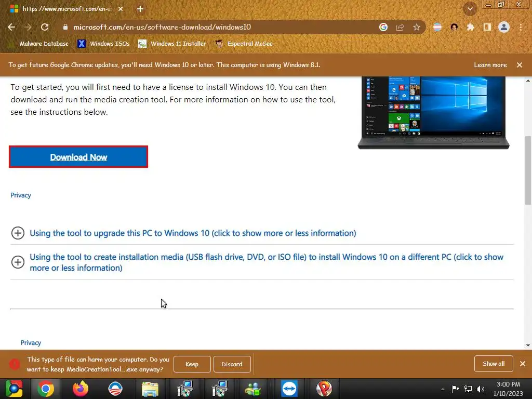The width and height of the screenshot is (532, 399).
Task: Open TeamViewer from the taskbar
Action: pos(289,389)
